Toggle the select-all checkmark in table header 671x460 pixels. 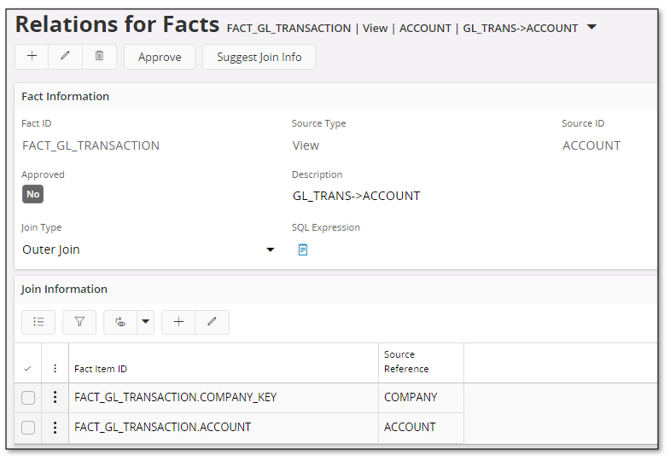click(28, 369)
